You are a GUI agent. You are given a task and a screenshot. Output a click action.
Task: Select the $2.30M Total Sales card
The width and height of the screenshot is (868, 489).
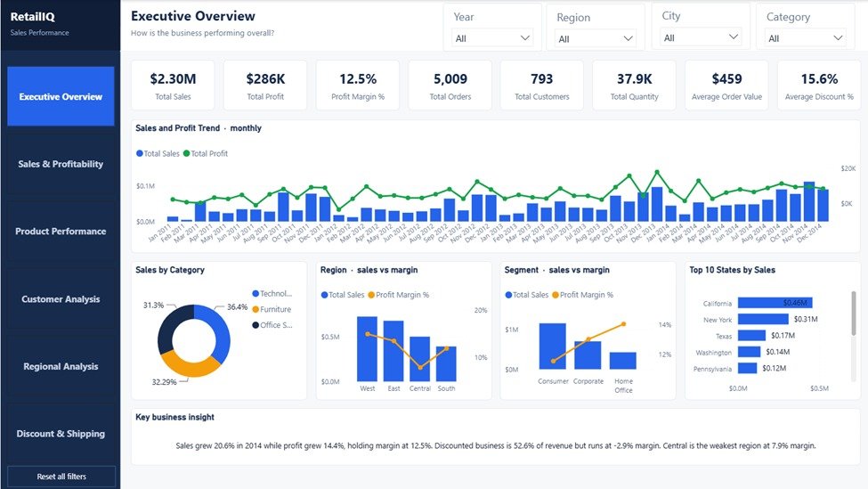coord(173,86)
